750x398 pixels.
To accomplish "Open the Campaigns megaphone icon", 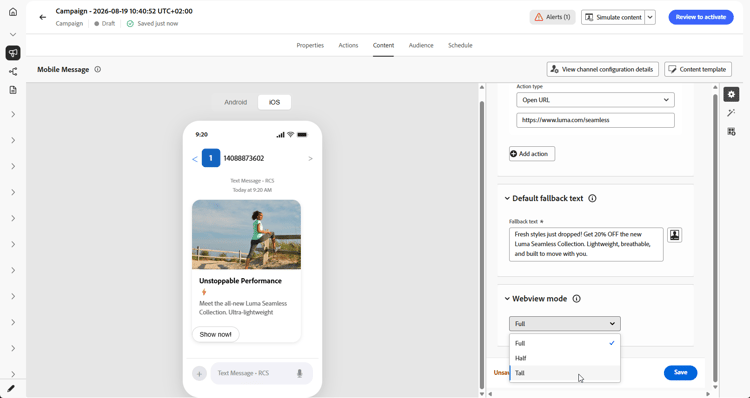I will click(x=13, y=53).
